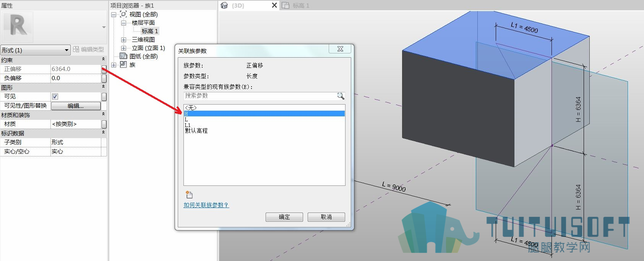Open the 如何关联族参数? help link

click(206, 205)
